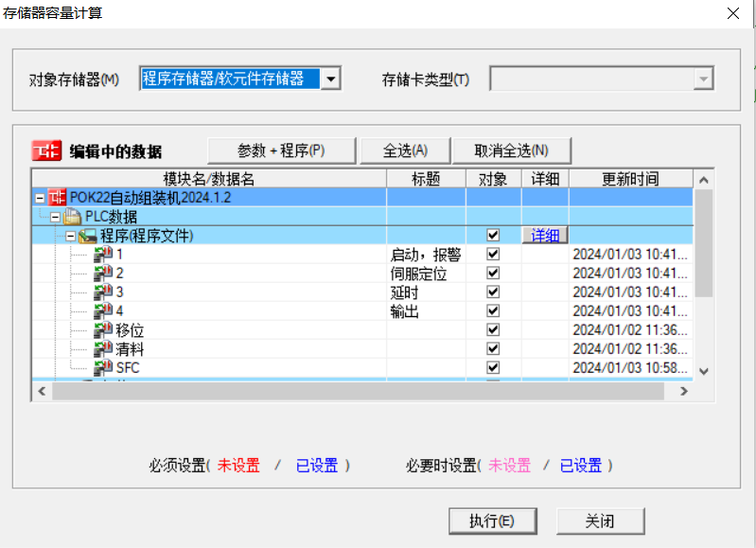Collapse the POK22自动组装机 root node

(40, 198)
